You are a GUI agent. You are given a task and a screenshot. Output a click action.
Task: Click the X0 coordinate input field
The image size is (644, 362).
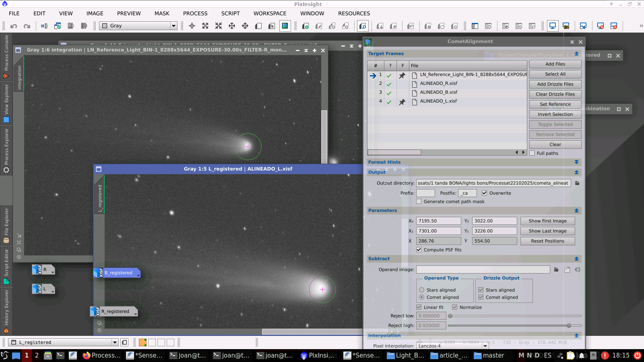(438, 221)
